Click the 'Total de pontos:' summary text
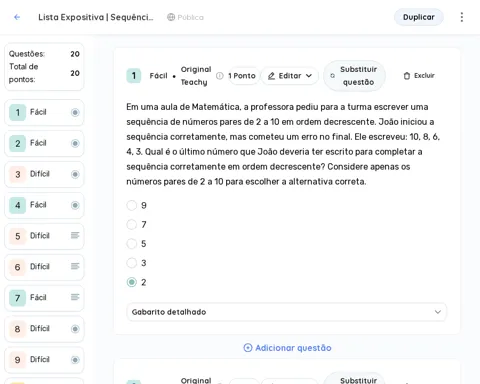The width and height of the screenshot is (480, 384). [x=24, y=73]
